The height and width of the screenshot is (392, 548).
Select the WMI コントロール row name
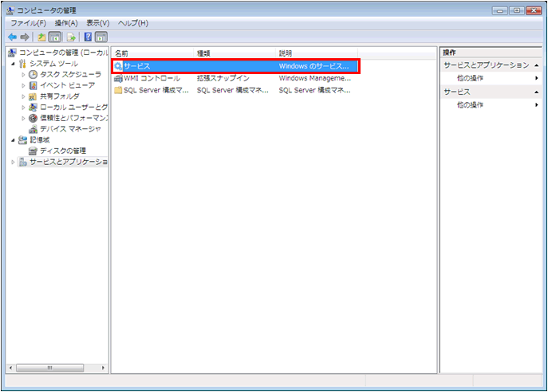[x=152, y=78]
